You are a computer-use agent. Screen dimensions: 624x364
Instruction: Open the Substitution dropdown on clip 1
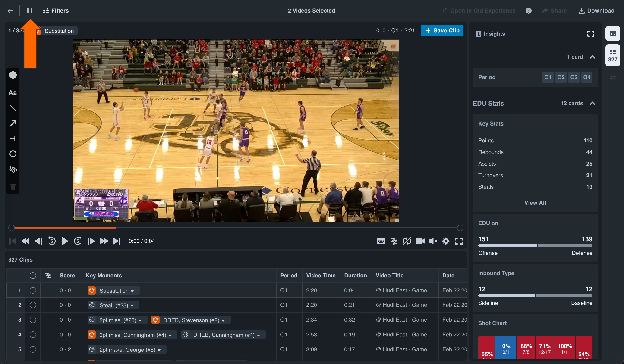click(133, 290)
